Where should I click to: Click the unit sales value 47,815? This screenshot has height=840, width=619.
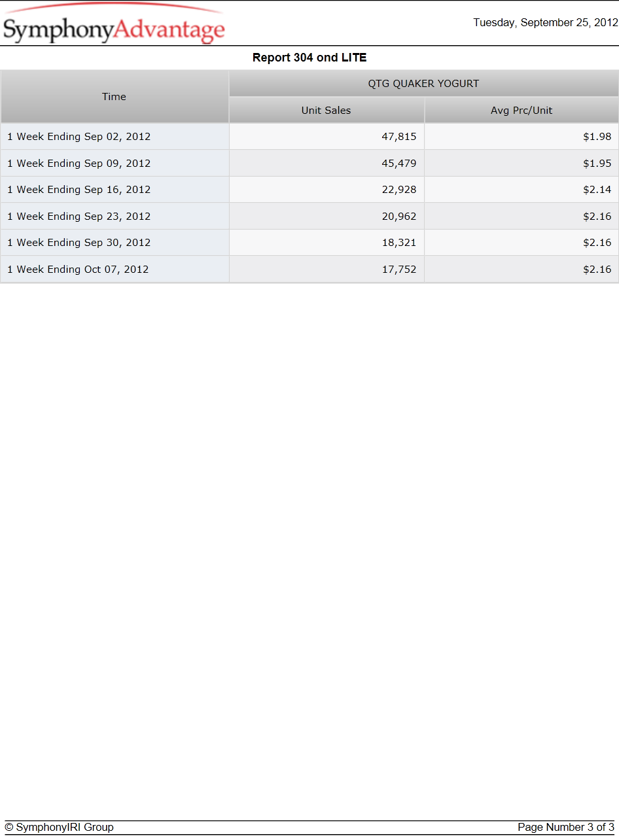[x=399, y=137]
